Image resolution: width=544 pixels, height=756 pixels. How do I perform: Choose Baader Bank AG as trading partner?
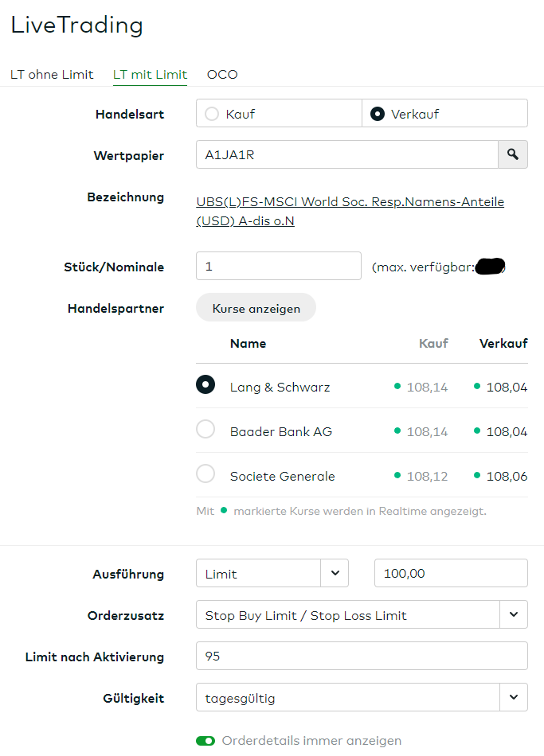[205, 430]
